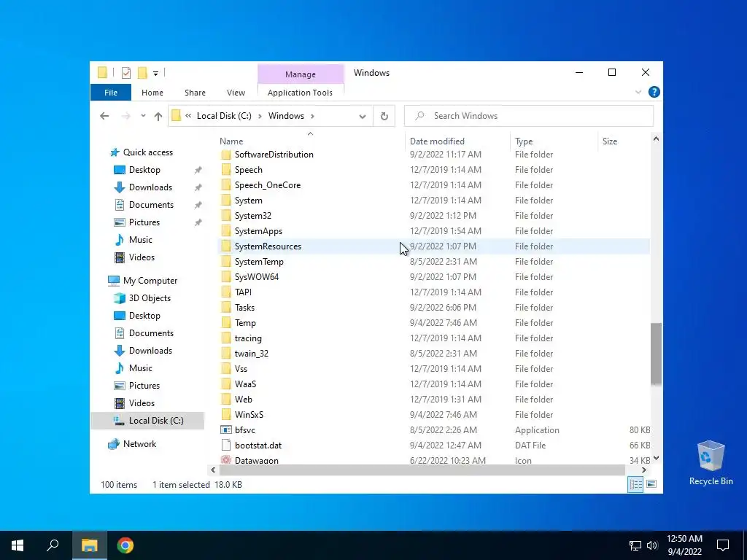The image size is (747, 560).
Task: Launch Google Chrome from the taskbar
Action: coord(125,545)
